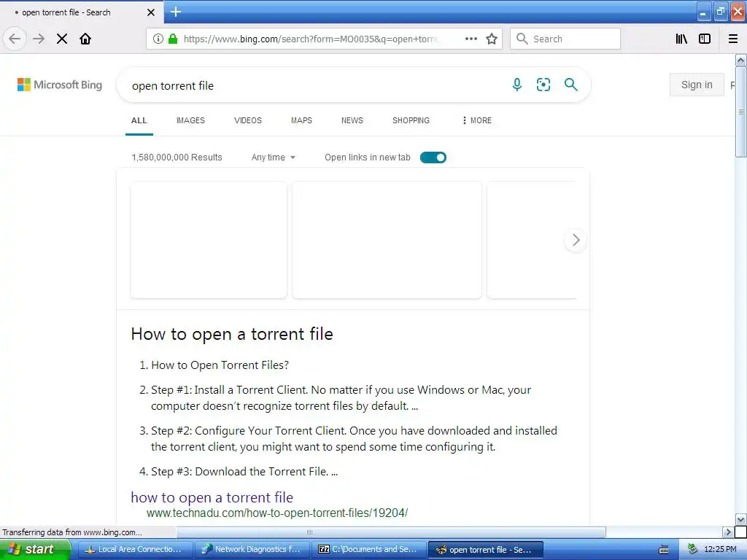
Task: Click 'Step #3: Download the Torrent File' item
Action: [244, 472]
